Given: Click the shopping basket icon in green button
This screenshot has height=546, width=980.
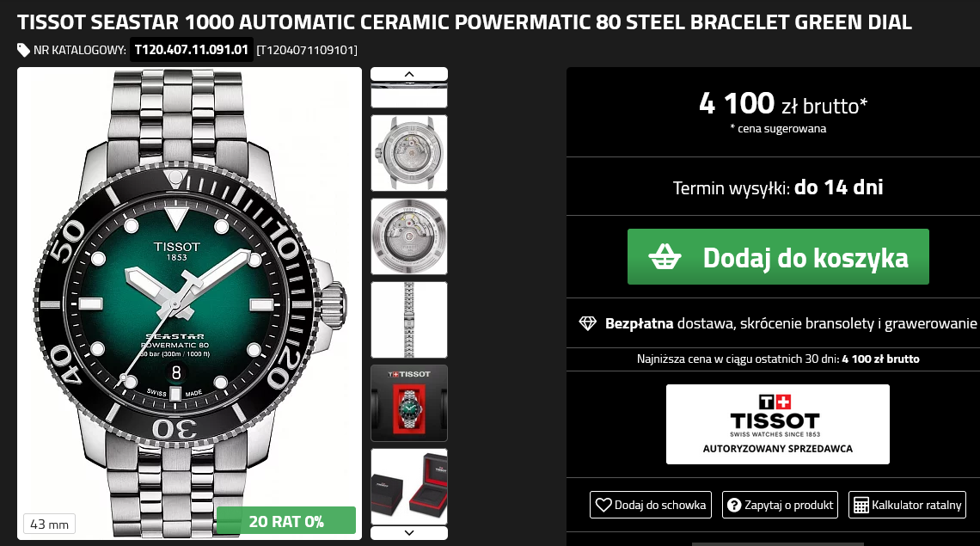Looking at the screenshot, I should pos(665,257).
